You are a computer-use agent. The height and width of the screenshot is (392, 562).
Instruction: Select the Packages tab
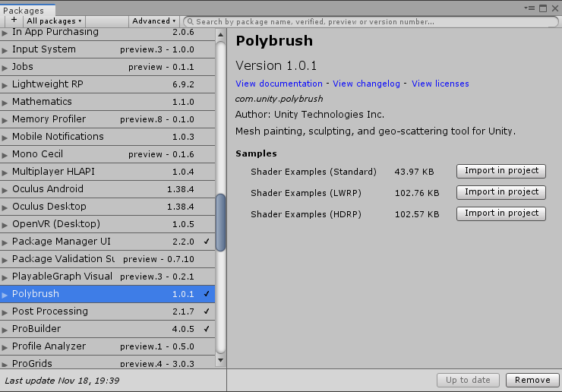[24, 11]
